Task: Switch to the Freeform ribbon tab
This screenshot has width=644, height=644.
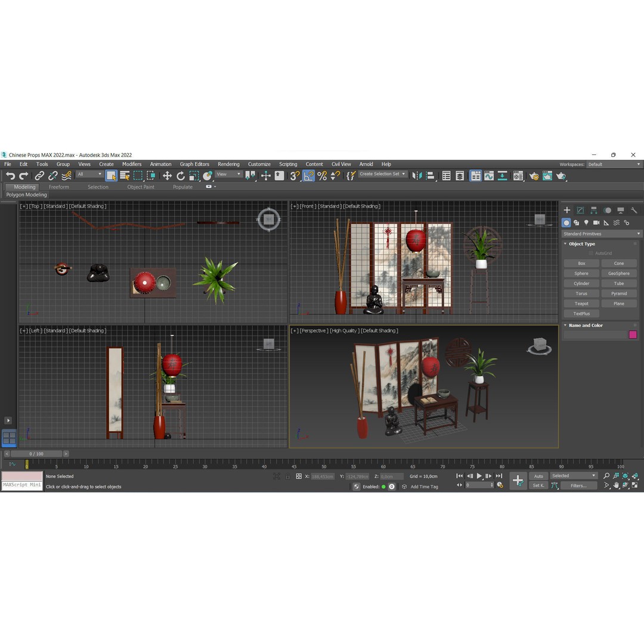Action: [58, 187]
